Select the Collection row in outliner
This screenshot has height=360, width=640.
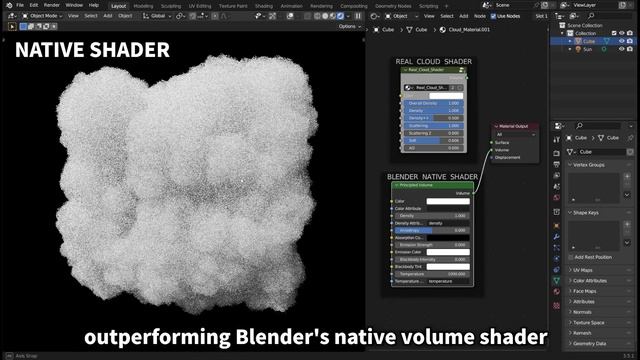pyautogui.click(x=585, y=33)
